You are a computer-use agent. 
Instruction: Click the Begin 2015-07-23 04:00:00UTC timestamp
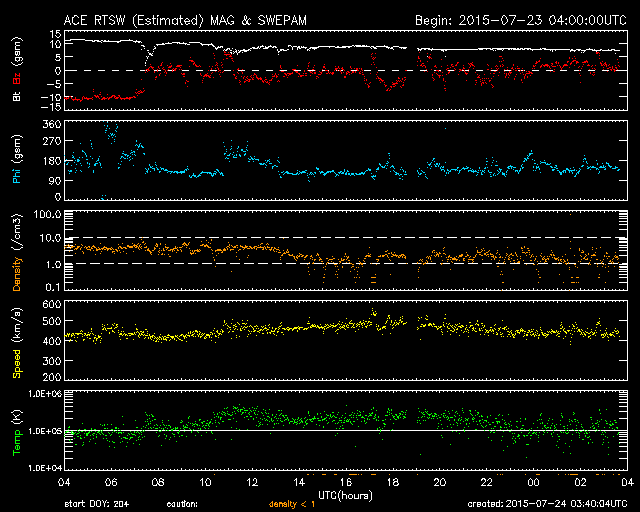pos(515,20)
